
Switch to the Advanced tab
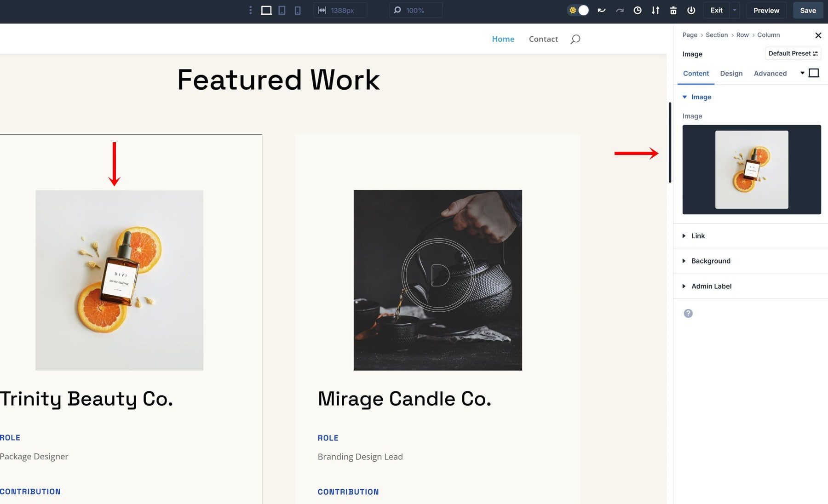[x=770, y=74]
